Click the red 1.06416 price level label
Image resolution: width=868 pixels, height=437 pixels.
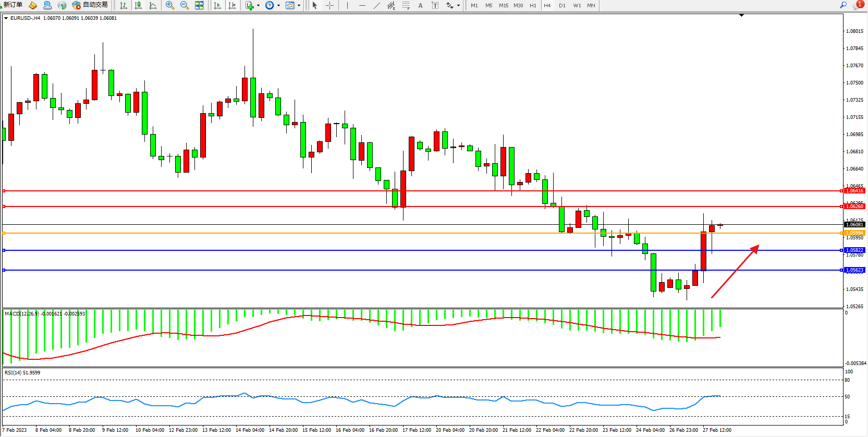coord(854,191)
